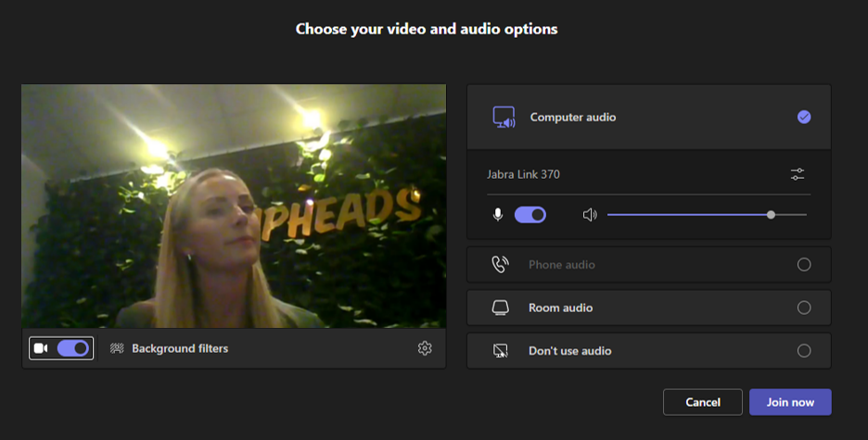The width and height of the screenshot is (868, 440).
Task: Click the Room audio device icon
Action: click(500, 308)
